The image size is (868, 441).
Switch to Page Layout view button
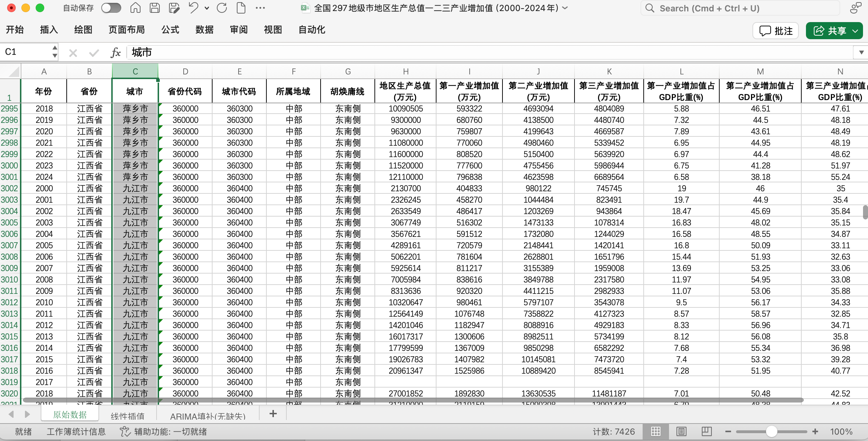[x=681, y=432]
